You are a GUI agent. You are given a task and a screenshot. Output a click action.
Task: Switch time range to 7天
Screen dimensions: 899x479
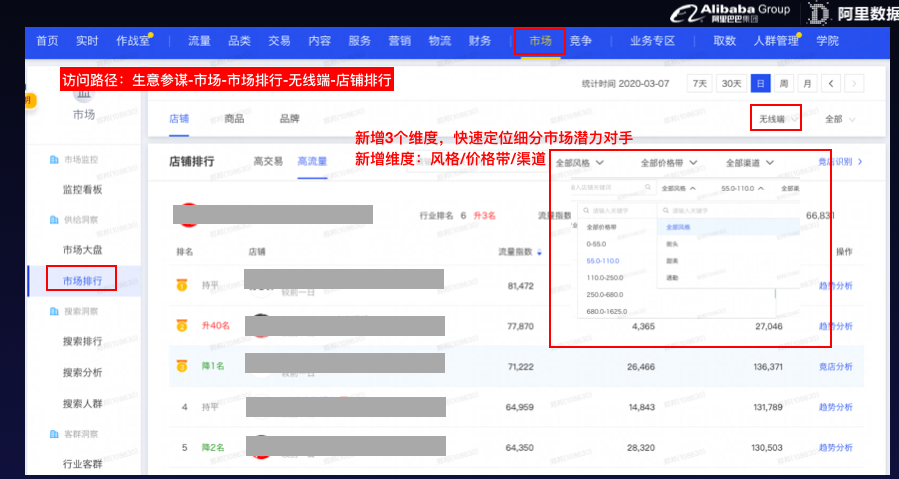pyautogui.click(x=701, y=84)
